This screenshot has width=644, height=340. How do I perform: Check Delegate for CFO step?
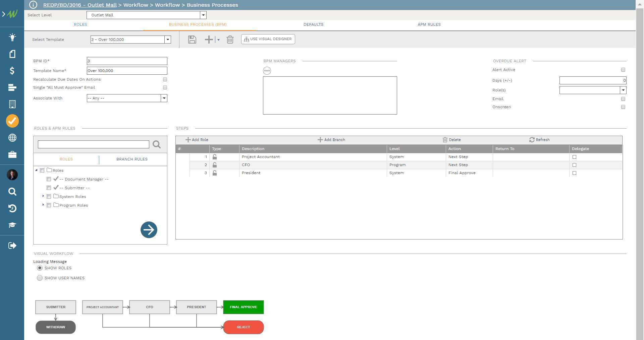coord(574,165)
